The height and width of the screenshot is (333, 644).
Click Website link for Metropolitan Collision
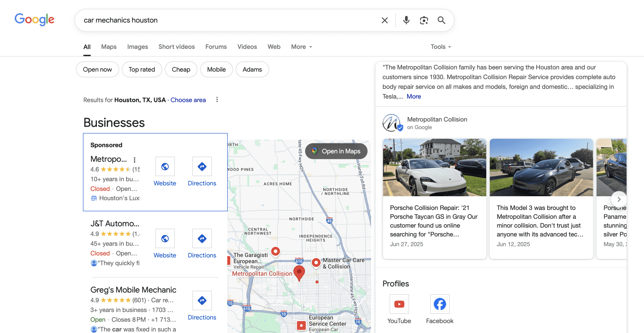point(165,183)
